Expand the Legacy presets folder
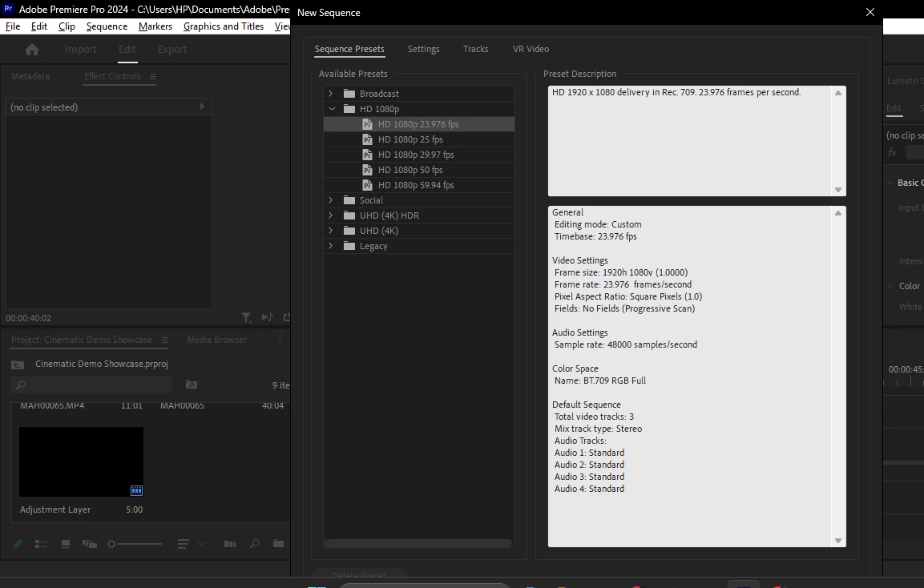This screenshot has height=588, width=924. [x=331, y=246]
